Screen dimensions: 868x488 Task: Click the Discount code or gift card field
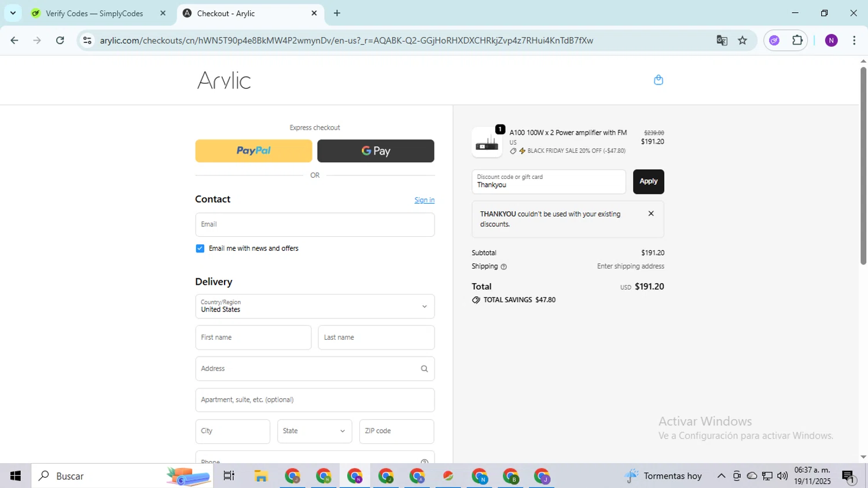[x=549, y=182]
